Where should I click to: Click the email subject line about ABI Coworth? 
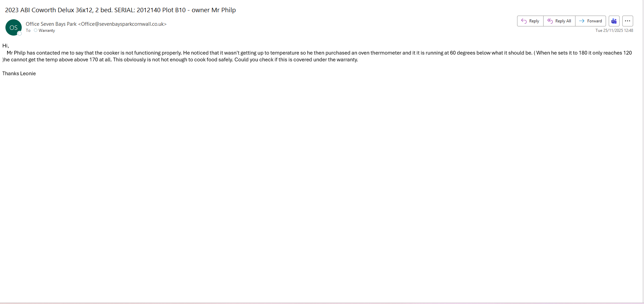tap(120, 10)
